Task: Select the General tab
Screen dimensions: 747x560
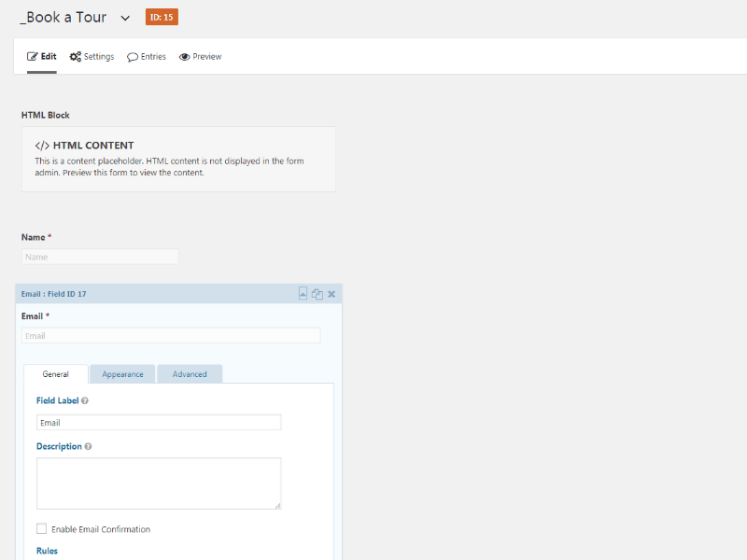Action: pyautogui.click(x=56, y=374)
